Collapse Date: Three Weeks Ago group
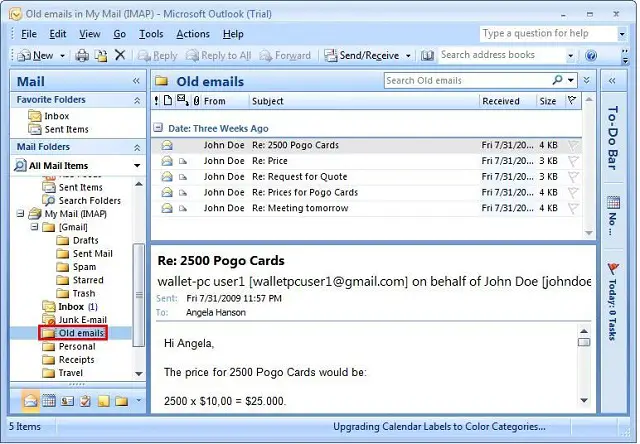This screenshot has height=444, width=640. click(x=158, y=128)
